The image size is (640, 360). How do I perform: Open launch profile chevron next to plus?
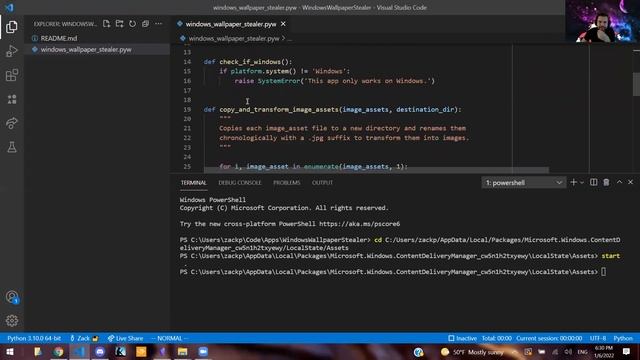click(582, 182)
